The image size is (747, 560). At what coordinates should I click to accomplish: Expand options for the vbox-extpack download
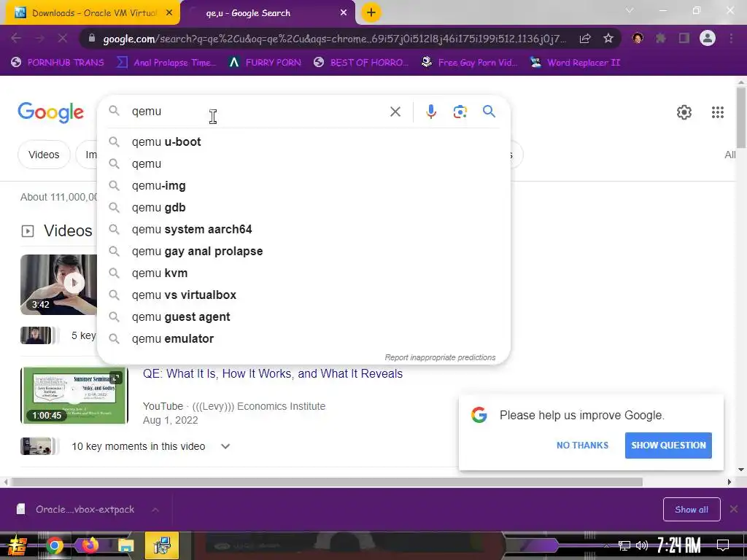pos(155,510)
